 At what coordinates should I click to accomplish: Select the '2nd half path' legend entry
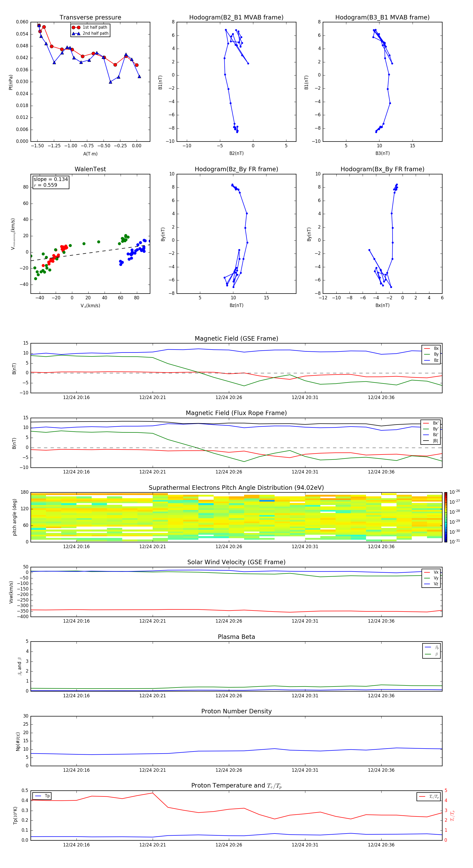pyautogui.click(x=90, y=33)
